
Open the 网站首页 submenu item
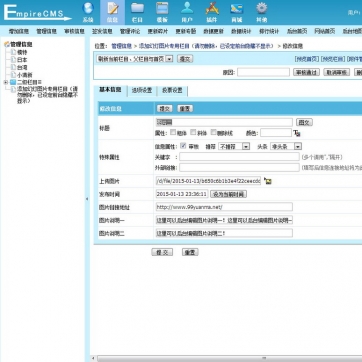point(325,31)
